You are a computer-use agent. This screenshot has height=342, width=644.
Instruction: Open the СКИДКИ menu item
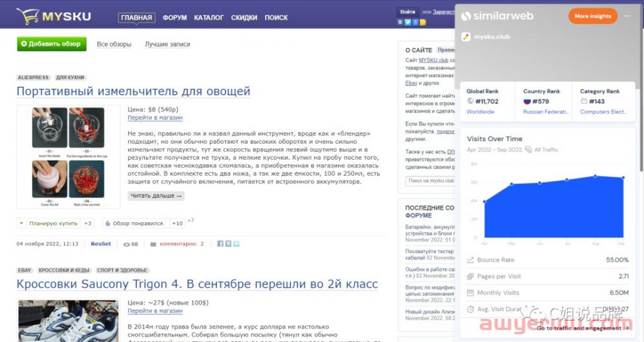pos(244,17)
